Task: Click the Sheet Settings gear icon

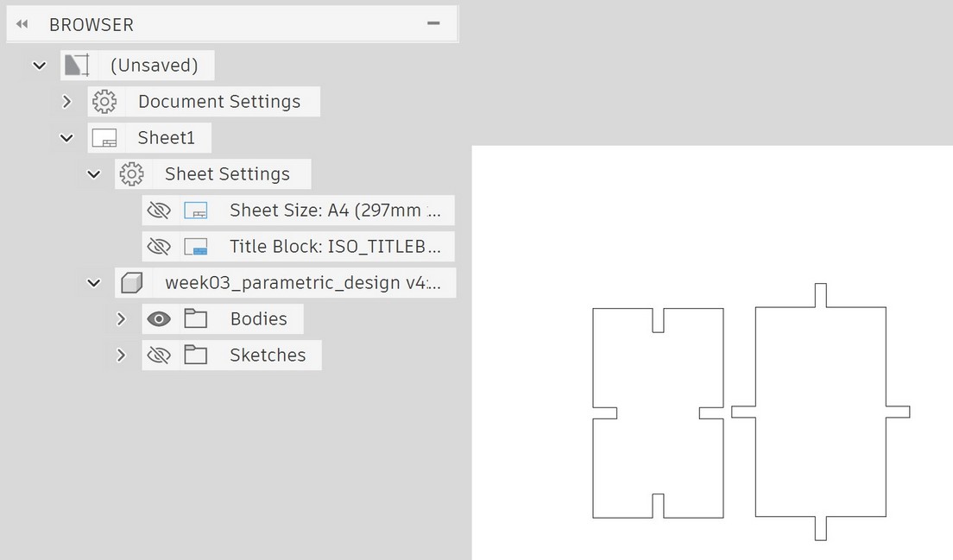Action: point(131,174)
